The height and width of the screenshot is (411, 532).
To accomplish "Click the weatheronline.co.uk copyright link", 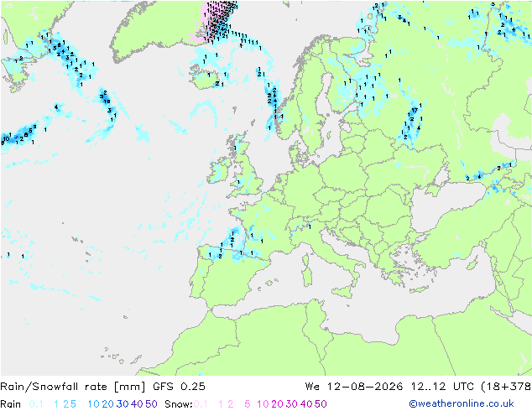I will pyautogui.click(x=462, y=403).
